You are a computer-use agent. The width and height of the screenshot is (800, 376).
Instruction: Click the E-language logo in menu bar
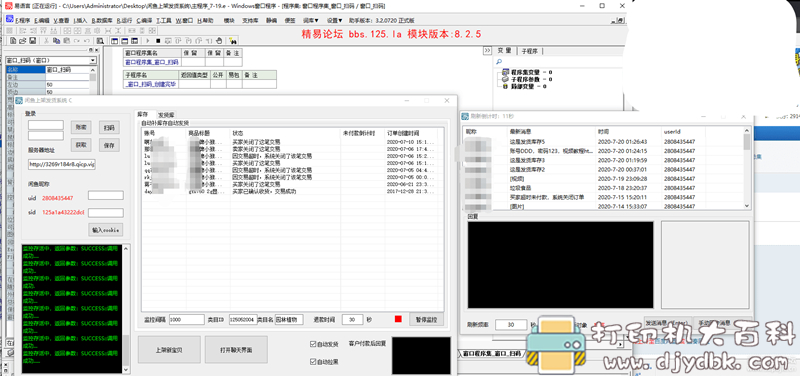tap(9, 20)
